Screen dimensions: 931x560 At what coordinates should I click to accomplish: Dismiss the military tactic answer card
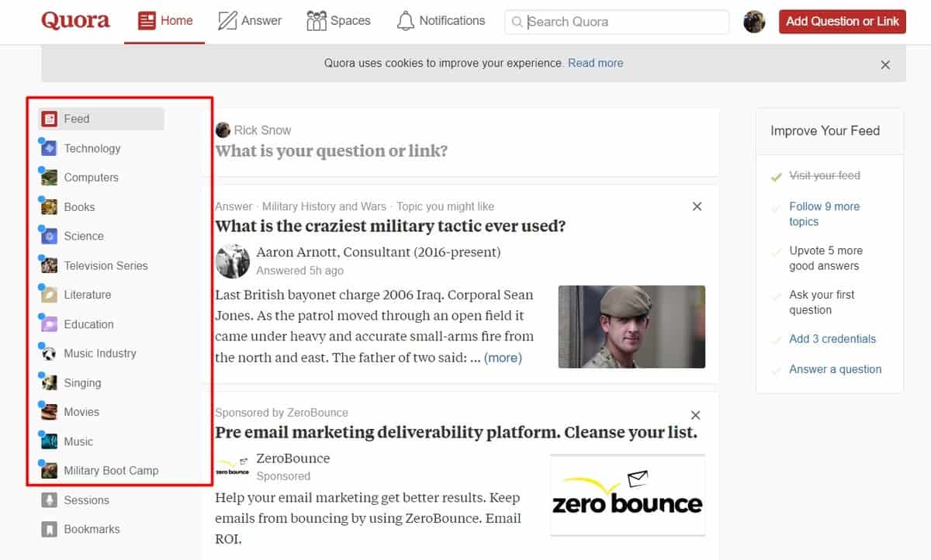point(697,206)
